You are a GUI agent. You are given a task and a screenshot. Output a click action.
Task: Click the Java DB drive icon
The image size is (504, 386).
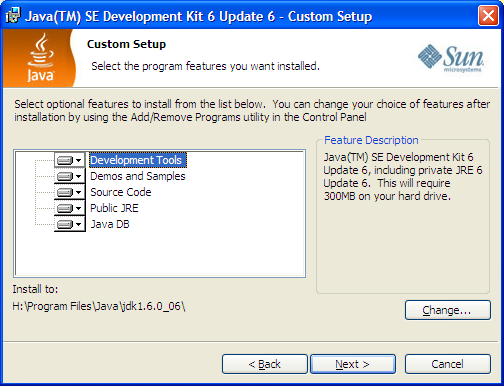pos(65,224)
